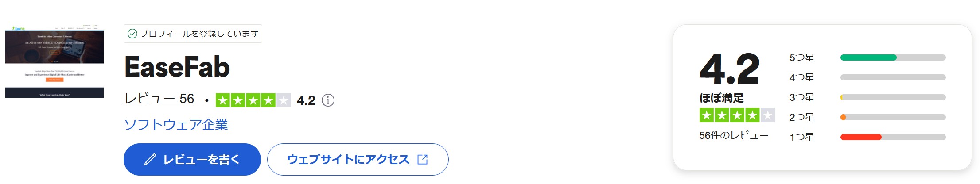Click the プロフィールを登録しています badge
The height and width of the screenshot is (184, 980).
[193, 34]
